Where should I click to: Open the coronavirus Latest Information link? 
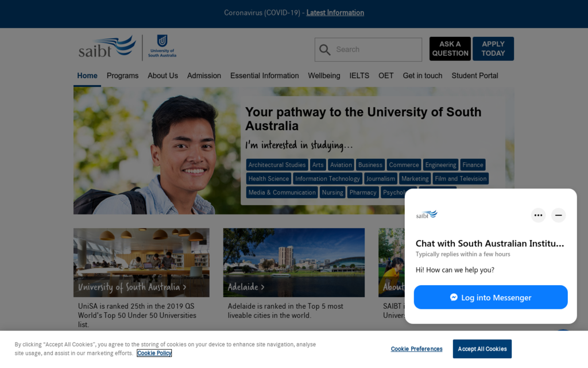[335, 13]
